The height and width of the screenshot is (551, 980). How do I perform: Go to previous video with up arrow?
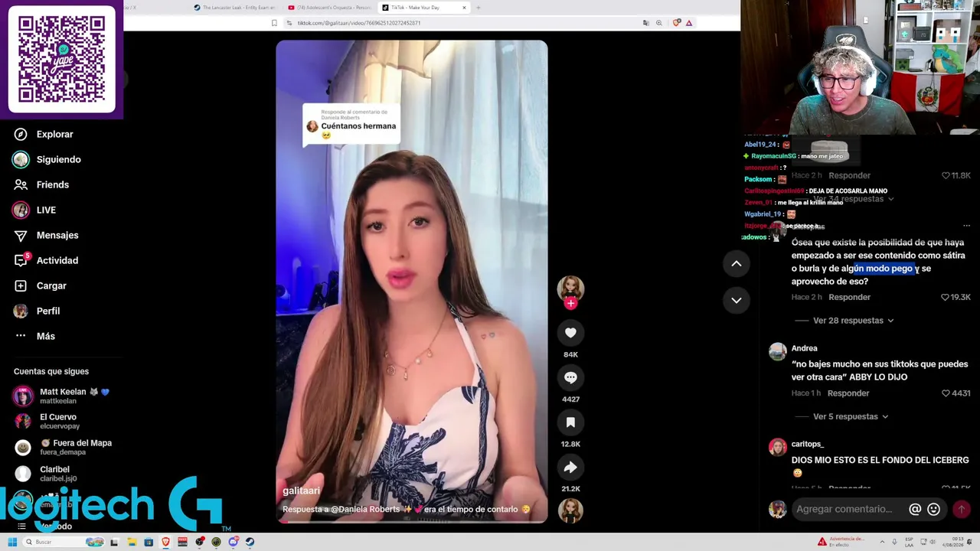[x=736, y=264]
